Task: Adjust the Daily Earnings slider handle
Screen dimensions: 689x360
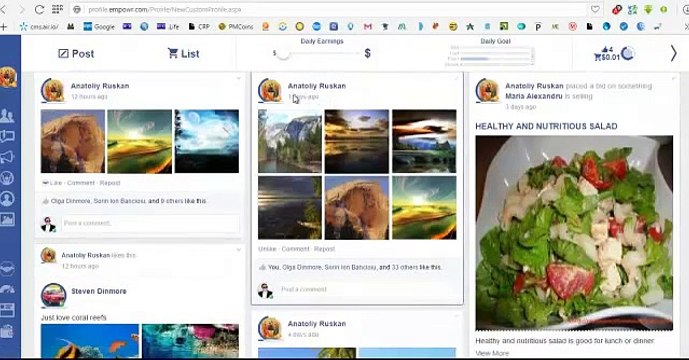Action: 283,54
